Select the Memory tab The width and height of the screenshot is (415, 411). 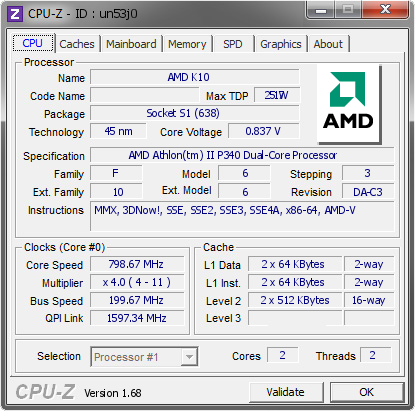(187, 44)
